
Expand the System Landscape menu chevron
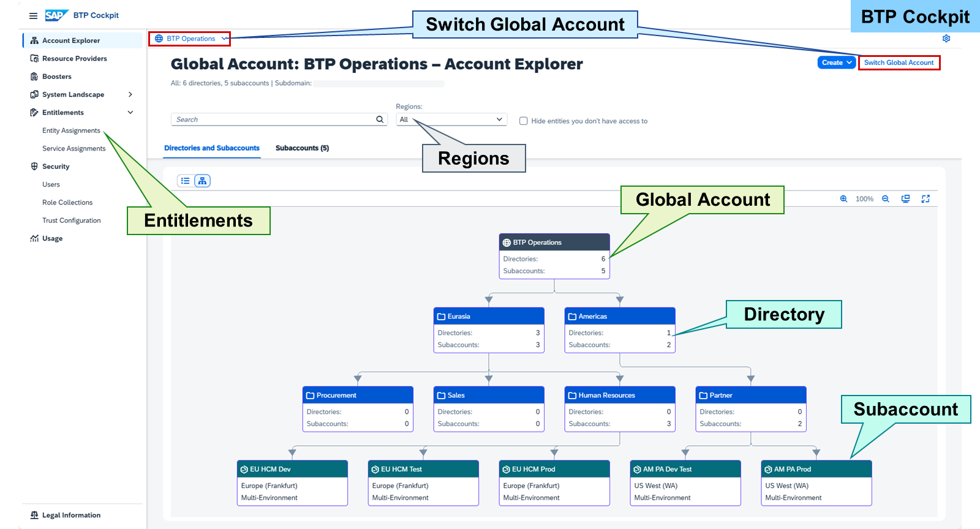pyautogui.click(x=130, y=94)
